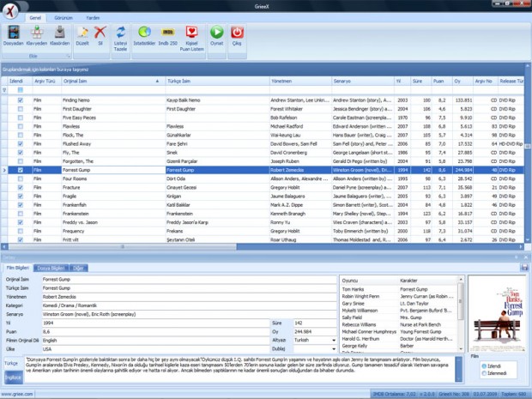
Task: Select the Diğer tab
Action: [79, 268]
